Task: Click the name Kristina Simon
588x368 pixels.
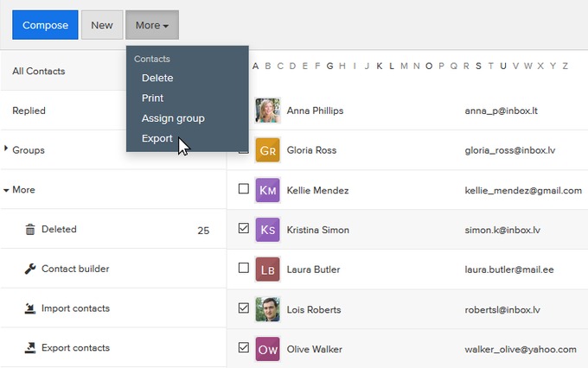Action: pos(318,230)
